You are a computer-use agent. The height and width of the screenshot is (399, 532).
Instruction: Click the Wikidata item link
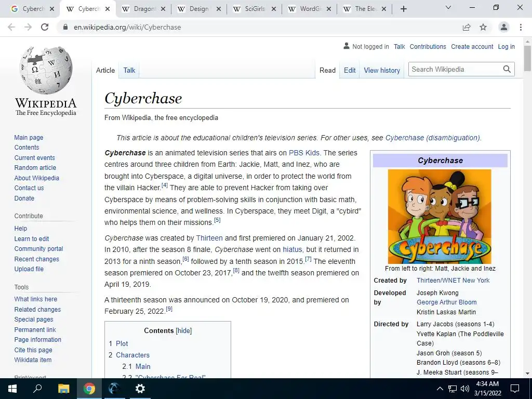[33, 360]
